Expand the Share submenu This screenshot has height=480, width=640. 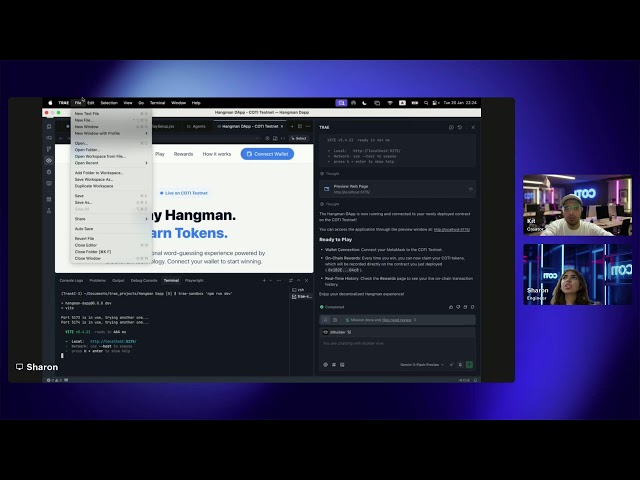(x=111, y=219)
